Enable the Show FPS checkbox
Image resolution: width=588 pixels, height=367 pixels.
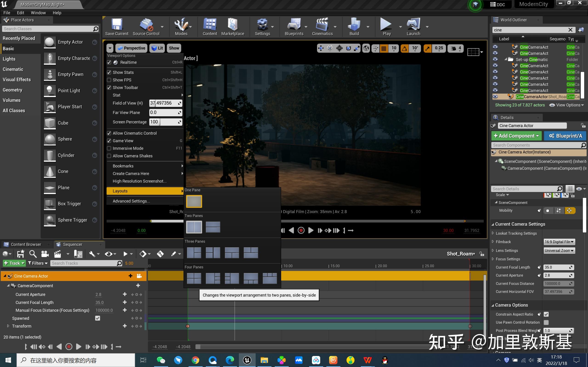pos(109,80)
